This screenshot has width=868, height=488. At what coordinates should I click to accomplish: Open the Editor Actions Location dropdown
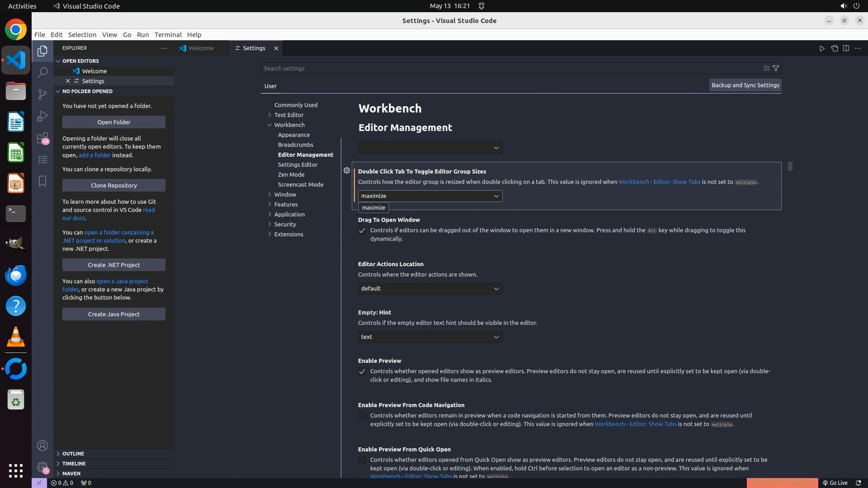point(430,289)
